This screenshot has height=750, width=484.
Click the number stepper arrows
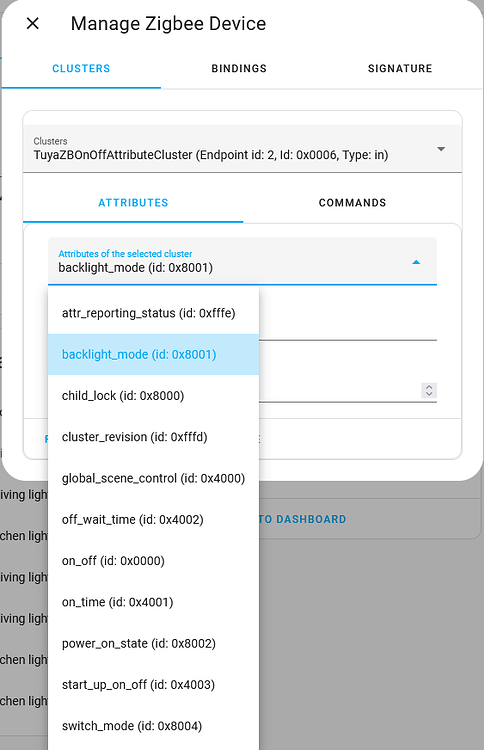click(x=429, y=390)
